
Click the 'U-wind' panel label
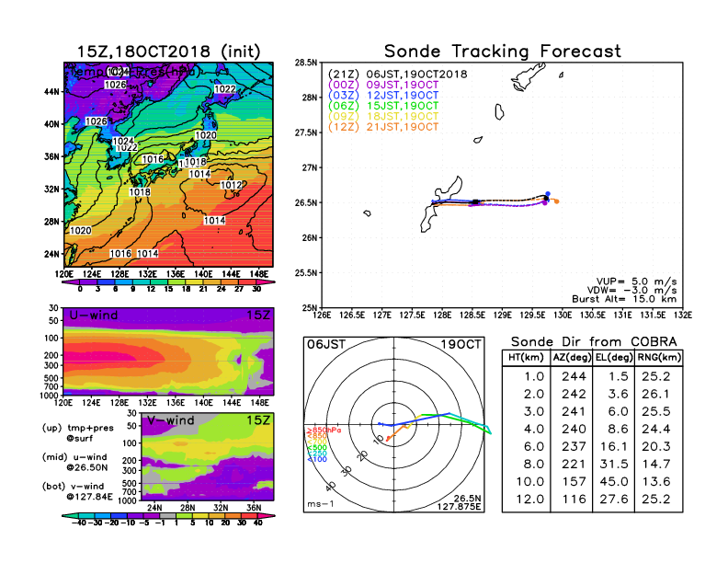click(x=94, y=316)
